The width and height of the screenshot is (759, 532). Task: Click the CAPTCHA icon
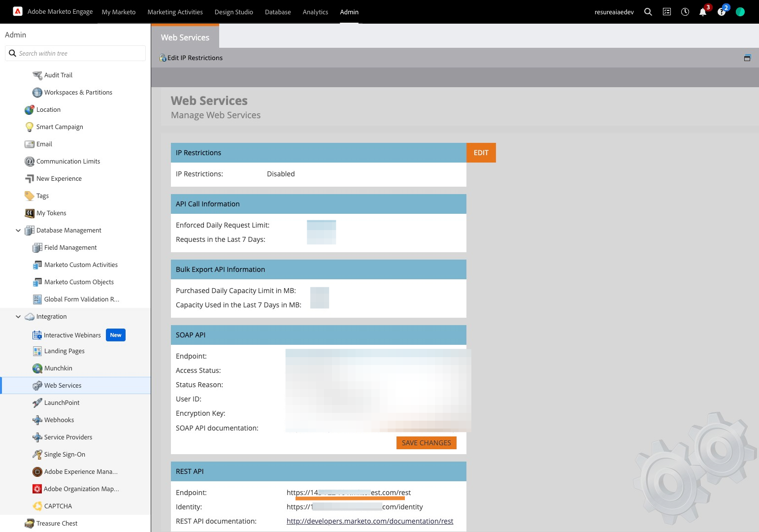click(37, 506)
